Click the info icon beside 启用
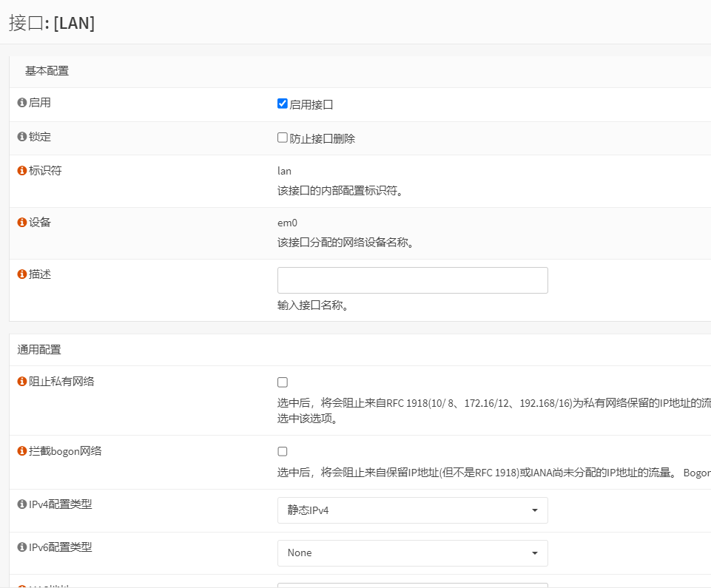 [x=22, y=103]
